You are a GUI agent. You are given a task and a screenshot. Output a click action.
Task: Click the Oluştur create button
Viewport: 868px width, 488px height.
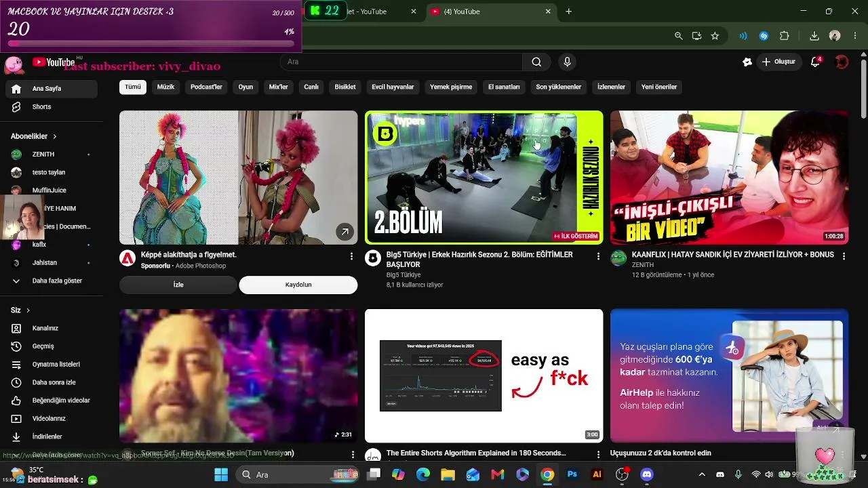tap(778, 62)
